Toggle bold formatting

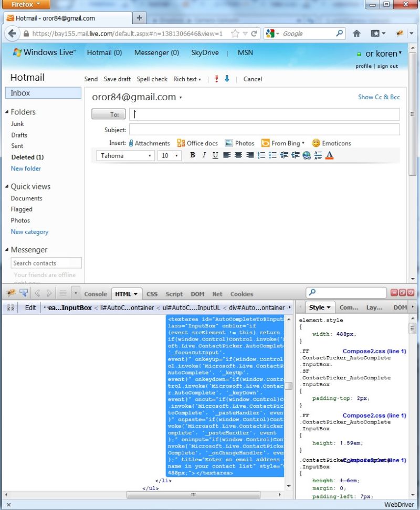[x=193, y=155]
